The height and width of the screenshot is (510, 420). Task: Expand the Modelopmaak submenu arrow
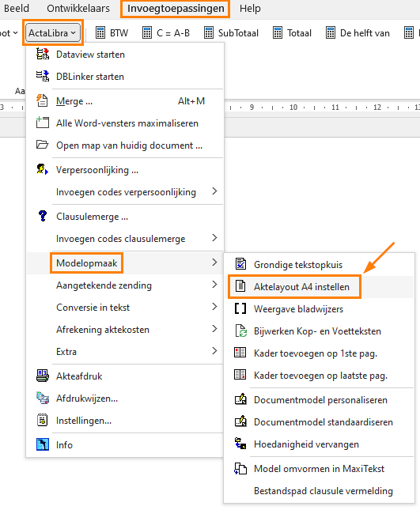pos(214,263)
